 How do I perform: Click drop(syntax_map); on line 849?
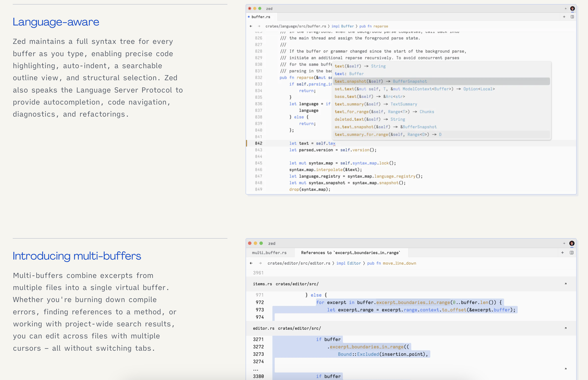(x=310, y=190)
